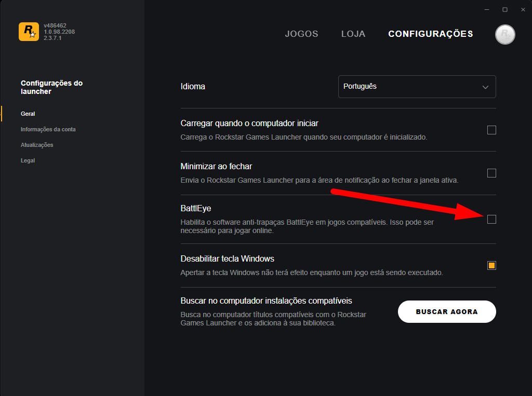Image resolution: width=532 pixels, height=396 pixels.
Task: Click the Minimizar ao fechar title
Action: 216,167
